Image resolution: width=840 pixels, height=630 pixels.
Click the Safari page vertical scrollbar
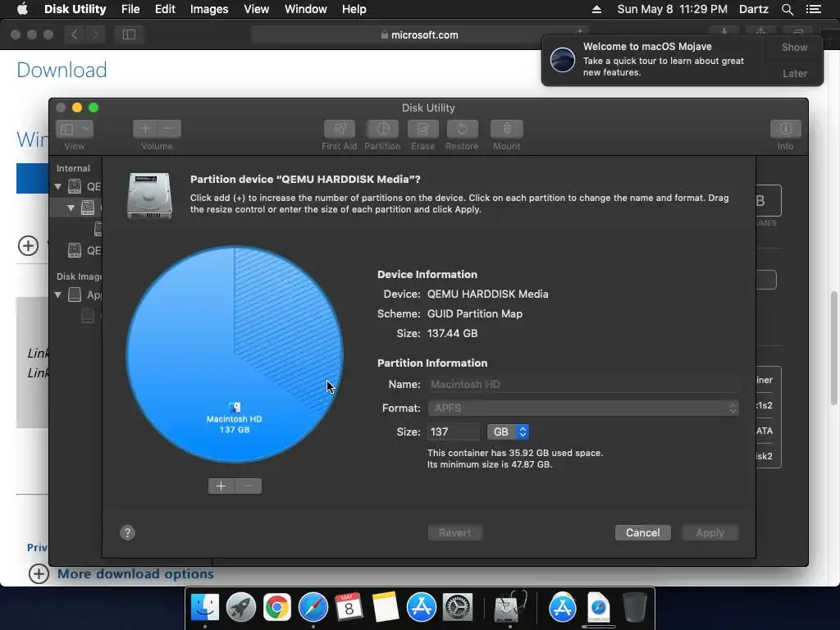[x=833, y=348]
